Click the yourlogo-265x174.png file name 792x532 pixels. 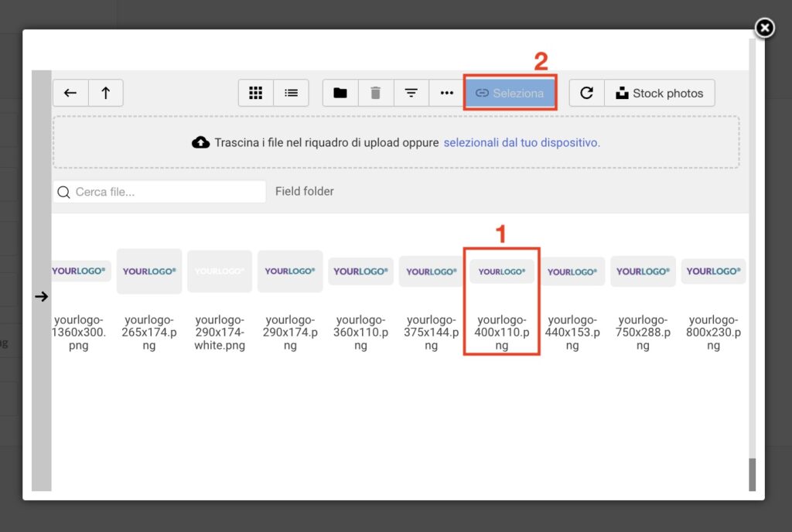pos(149,332)
